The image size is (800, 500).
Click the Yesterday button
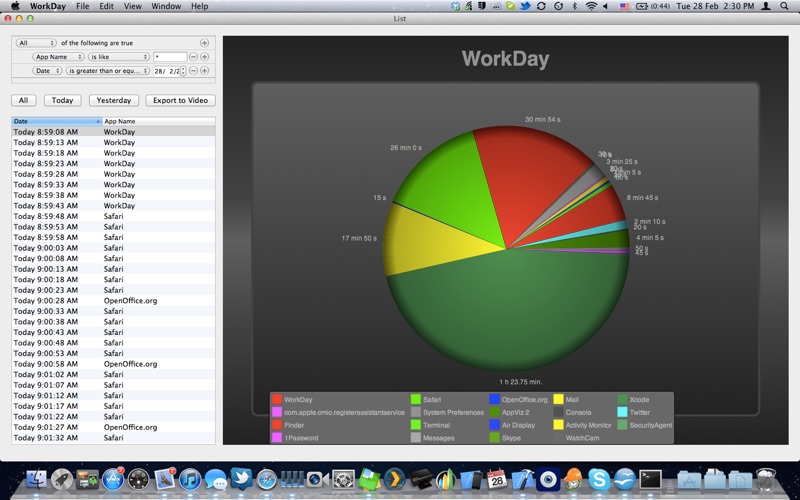[x=114, y=100]
